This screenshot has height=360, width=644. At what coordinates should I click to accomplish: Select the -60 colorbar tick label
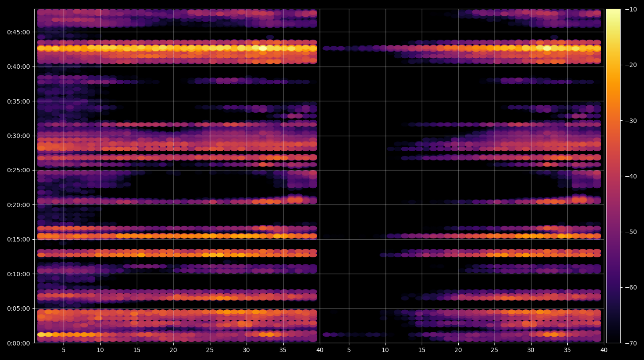631,287
